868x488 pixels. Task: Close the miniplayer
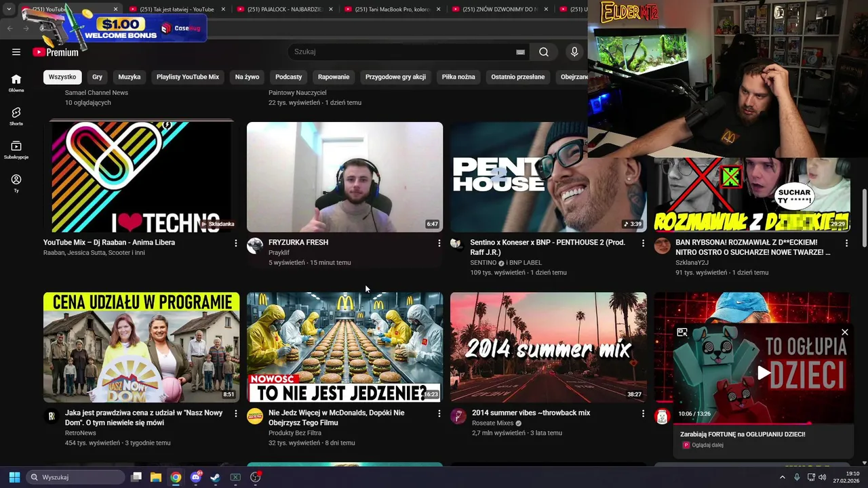(x=844, y=332)
